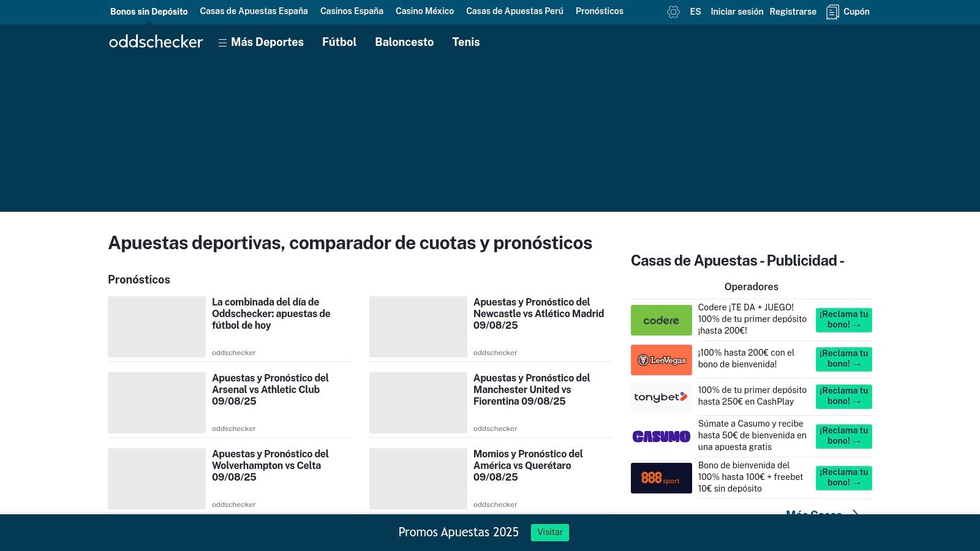Claim the tonybet bonus button
Image resolution: width=980 pixels, height=551 pixels.
coord(843,397)
